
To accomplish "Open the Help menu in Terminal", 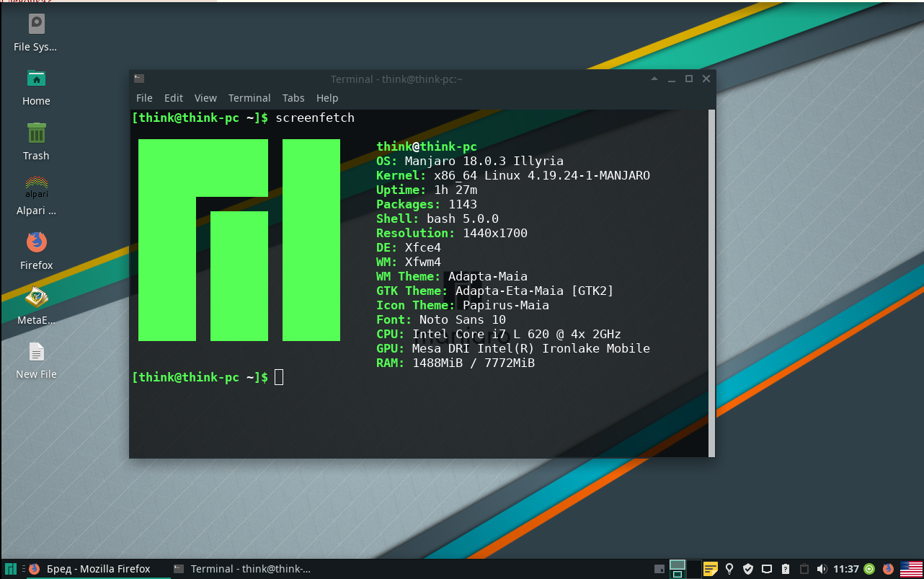I will pos(327,98).
